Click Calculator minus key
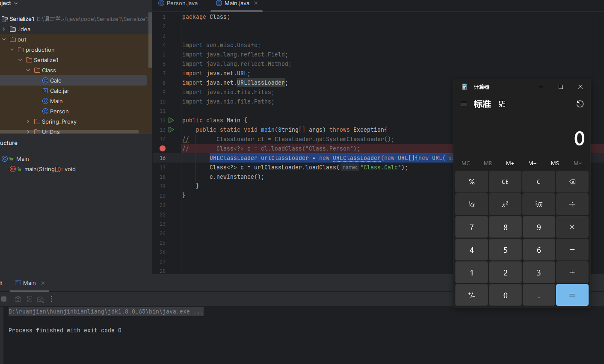 point(572,250)
